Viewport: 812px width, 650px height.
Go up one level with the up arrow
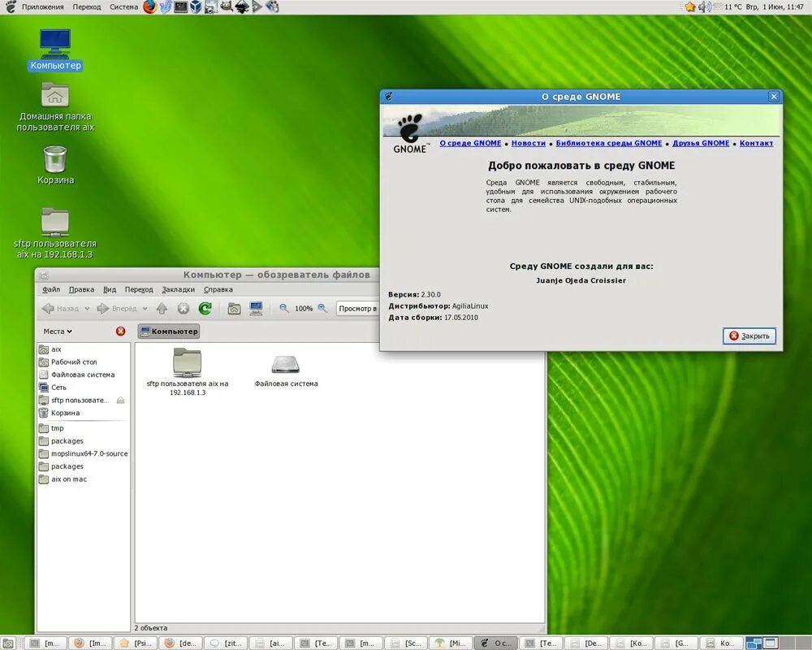[x=162, y=307]
